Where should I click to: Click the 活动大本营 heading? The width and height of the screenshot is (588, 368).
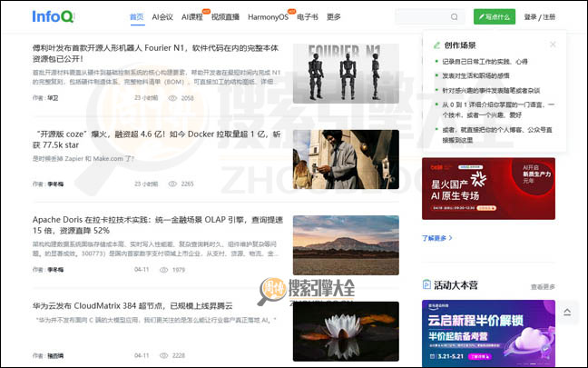[456, 285]
